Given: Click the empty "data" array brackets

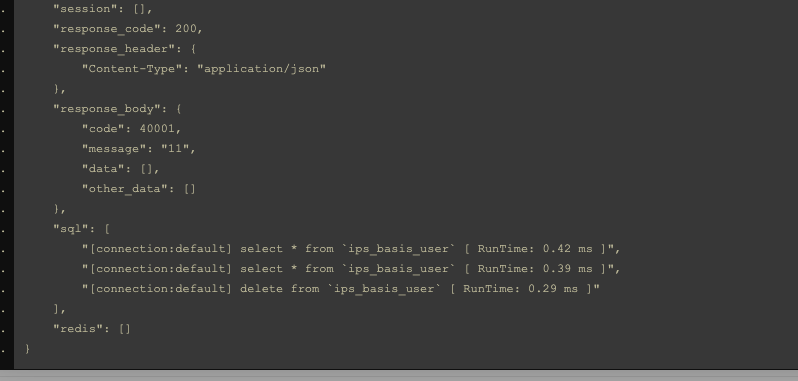Looking at the screenshot, I should tap(147, 169).
